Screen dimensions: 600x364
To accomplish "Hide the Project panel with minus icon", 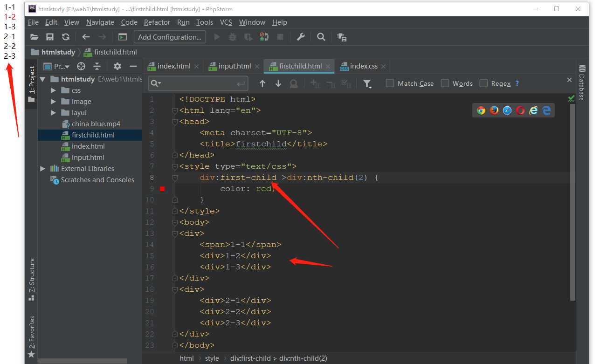I will point(133,66).
